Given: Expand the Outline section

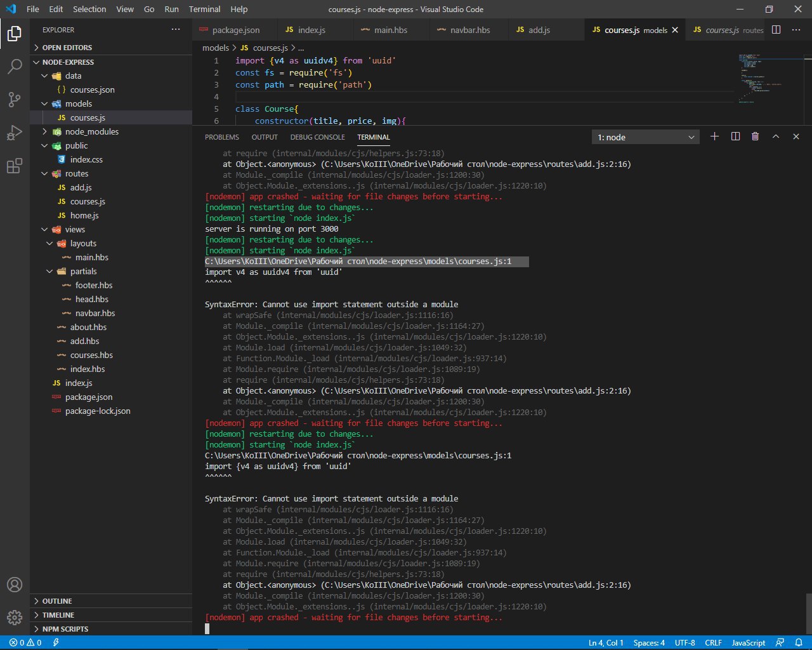Looking at the screenshot, I should pos(111,601).
